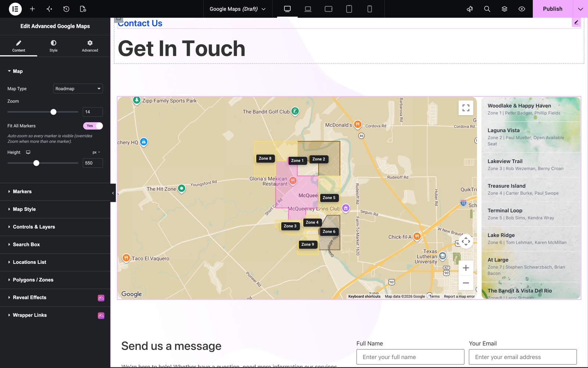Collapse the Map section
Screen dimensions: 588x368
click(55, 71)
